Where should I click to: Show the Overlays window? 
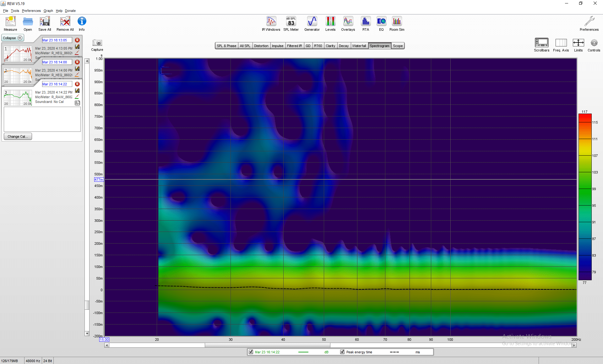pos(348,24)
